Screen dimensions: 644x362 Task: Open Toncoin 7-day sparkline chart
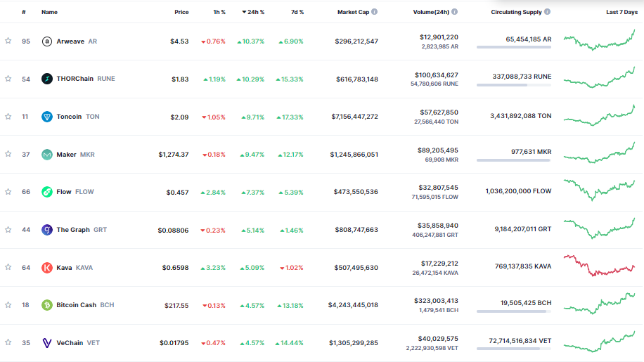pos(599,115)
